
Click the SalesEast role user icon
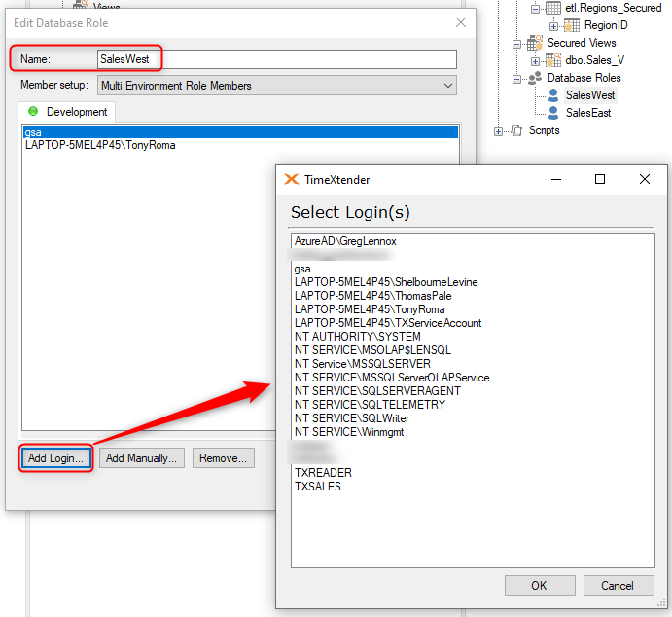[553, 113]
